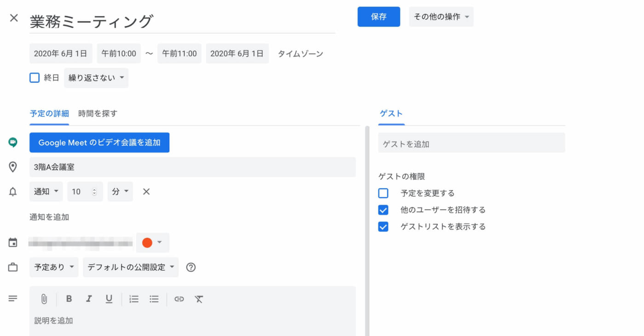
Task: Select the 予定の詳細 tab
Action: tap(49, 114)
